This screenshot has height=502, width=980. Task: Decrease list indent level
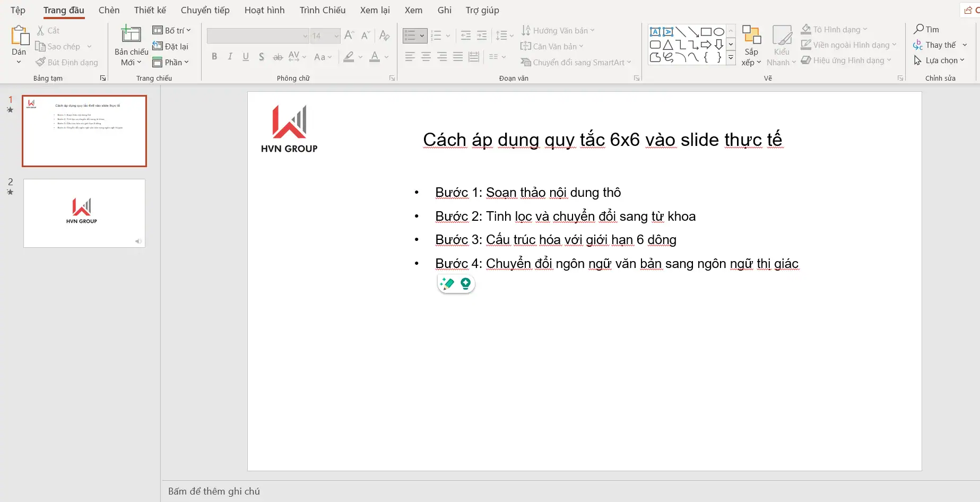[x=466, y=36]
